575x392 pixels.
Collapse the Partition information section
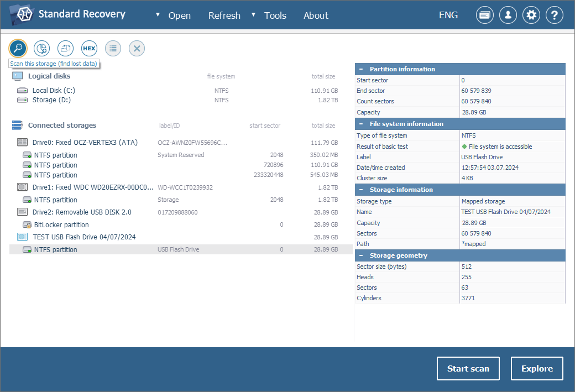[x=361, y=69]
